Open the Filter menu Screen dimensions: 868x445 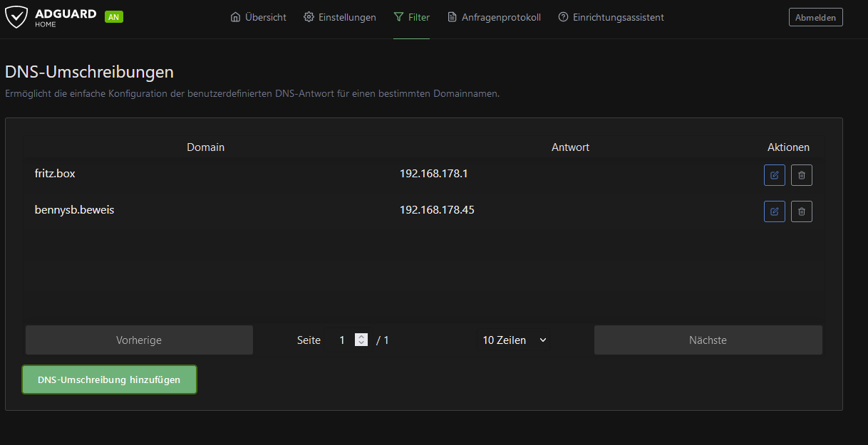coord(411,17)
